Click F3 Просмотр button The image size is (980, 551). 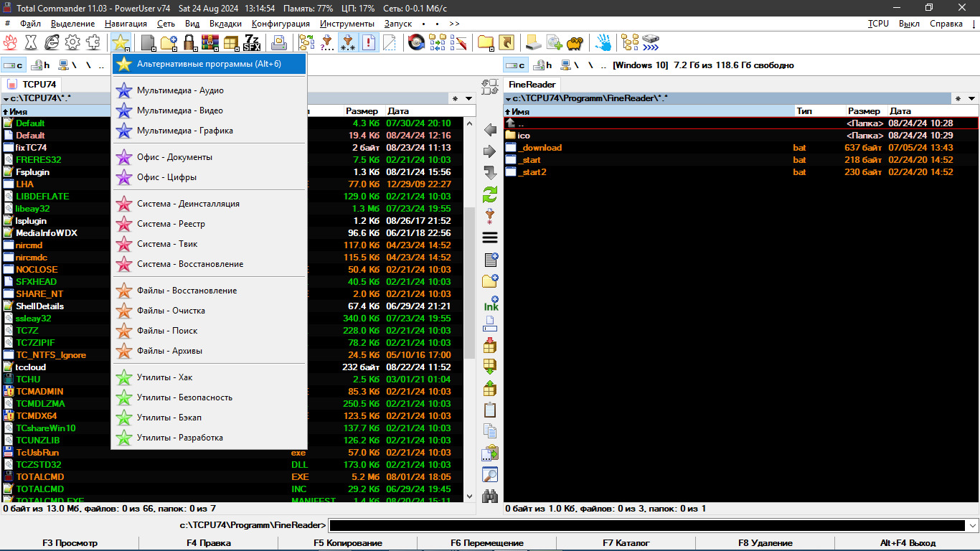pos(70,543)
